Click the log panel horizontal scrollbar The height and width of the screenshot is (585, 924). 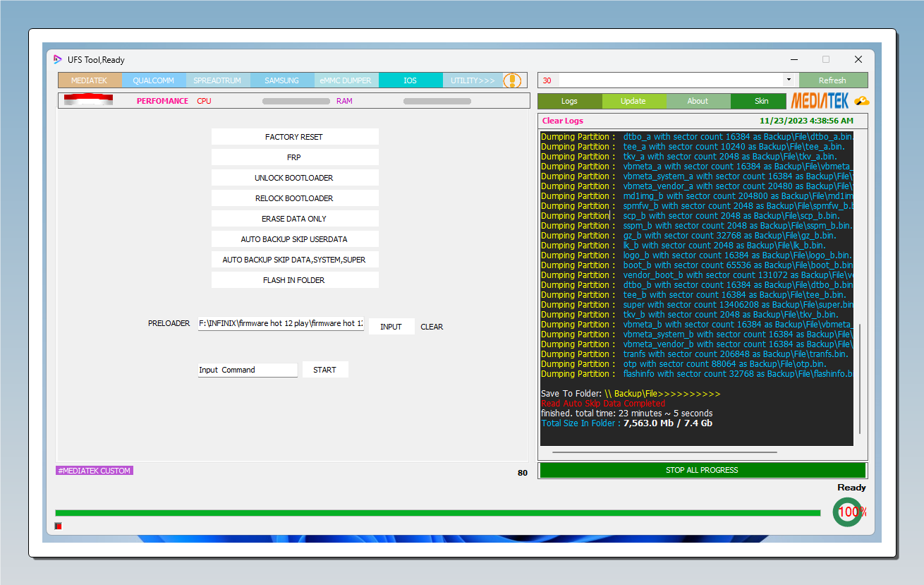click(x=664, y=452)
